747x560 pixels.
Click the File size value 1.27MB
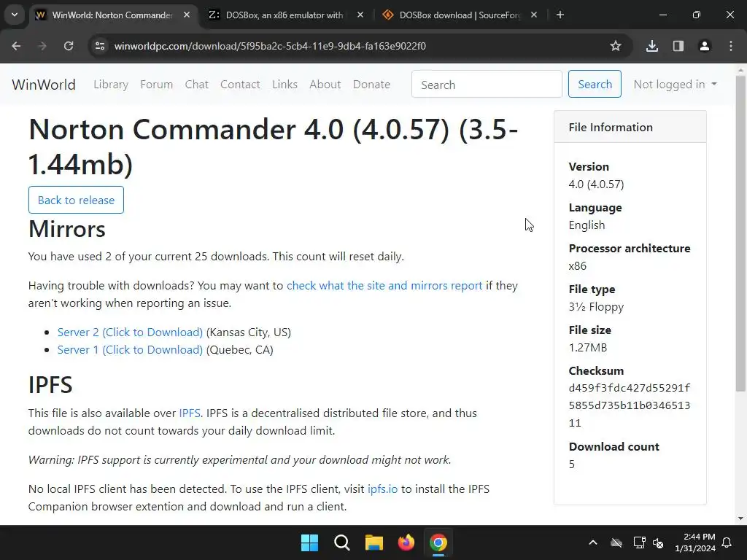588,348
